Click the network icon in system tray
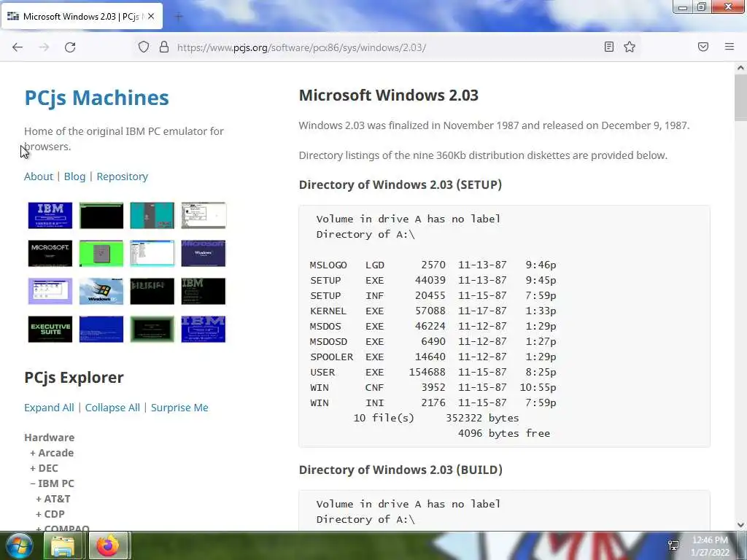The width and height of the screenshot is (747, 560). point(673,545)
